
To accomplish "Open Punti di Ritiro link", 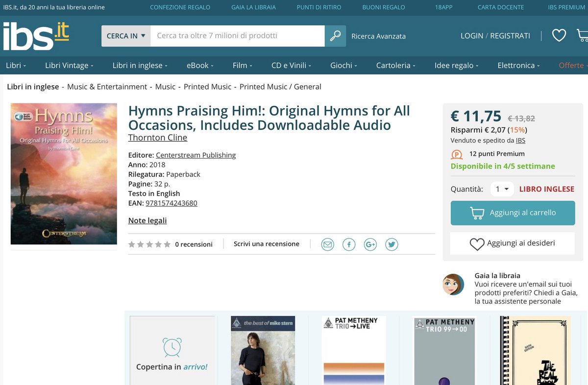I will click(x=319, y=7).
